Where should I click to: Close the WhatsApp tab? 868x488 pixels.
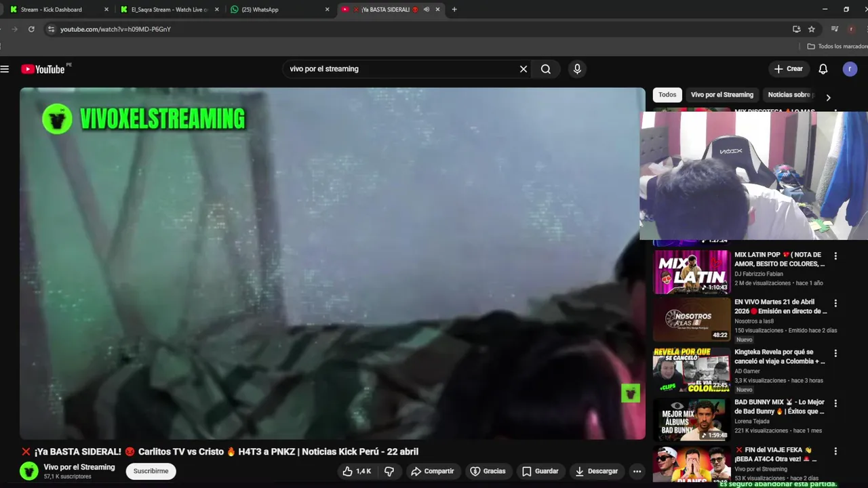pos(327,9)
